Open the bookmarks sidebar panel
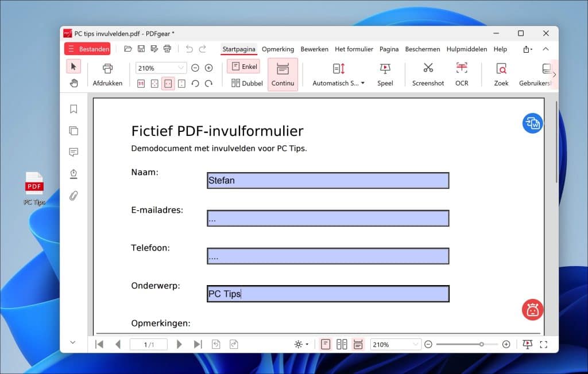588x374 pixels. [73, 108]
